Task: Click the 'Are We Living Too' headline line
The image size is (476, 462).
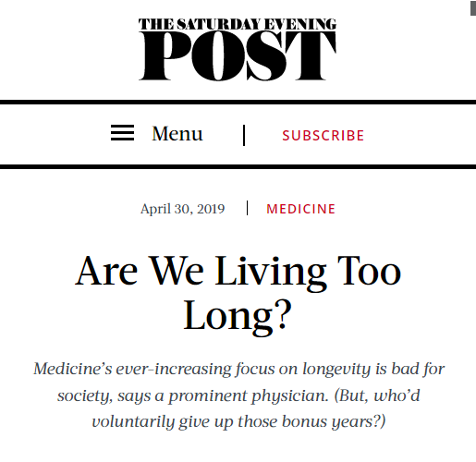Action: [x=238, y=272]
